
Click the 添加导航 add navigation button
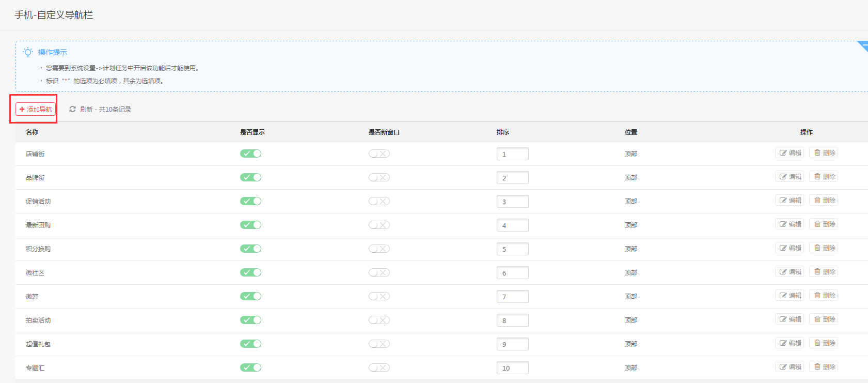pyautogui.click(x=36, y=110)
